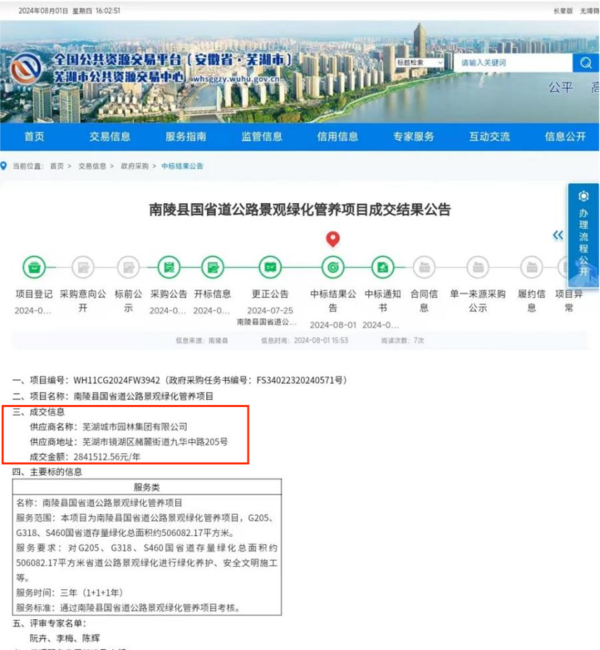Go to 首页 in navigation bar
This screenshot has width=600, height=650.
click(x=34, y=137)
